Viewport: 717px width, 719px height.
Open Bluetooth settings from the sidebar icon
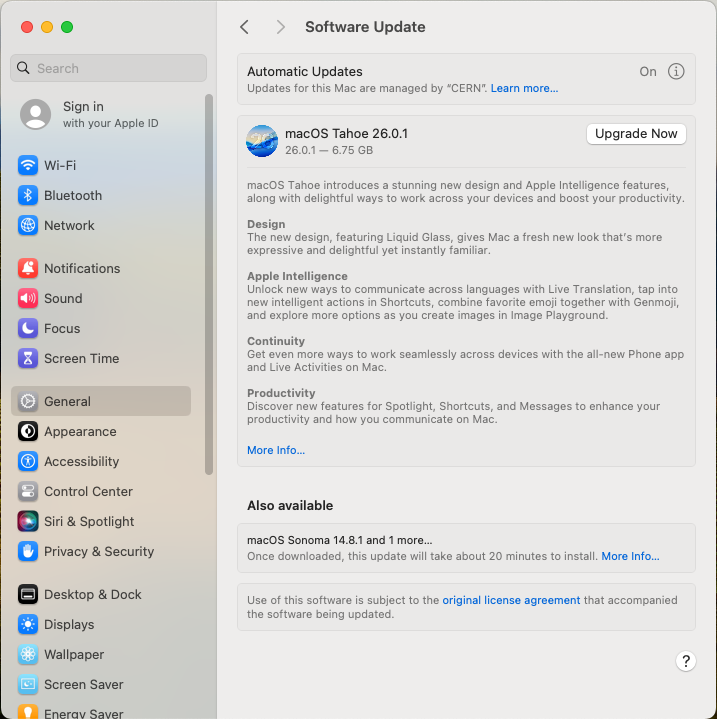[28, 195]
